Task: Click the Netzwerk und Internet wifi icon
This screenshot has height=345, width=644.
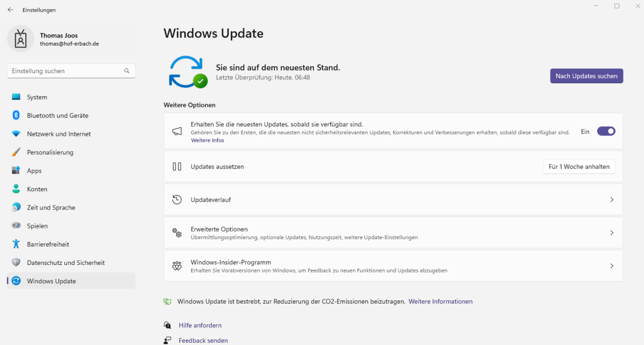Action: tap(16, 134)
